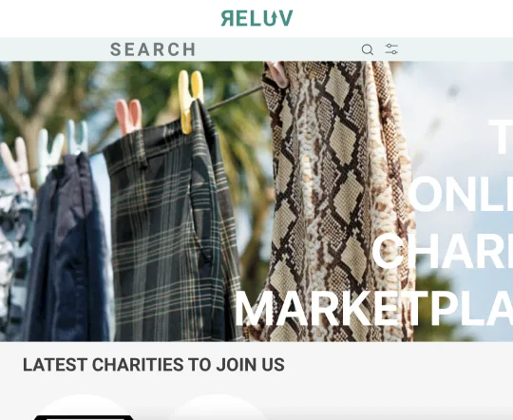Image resolution: width=513 pixels, height=420 pixels.
Task: Click the magnifying glass search icon
Action: coord(368,49)
